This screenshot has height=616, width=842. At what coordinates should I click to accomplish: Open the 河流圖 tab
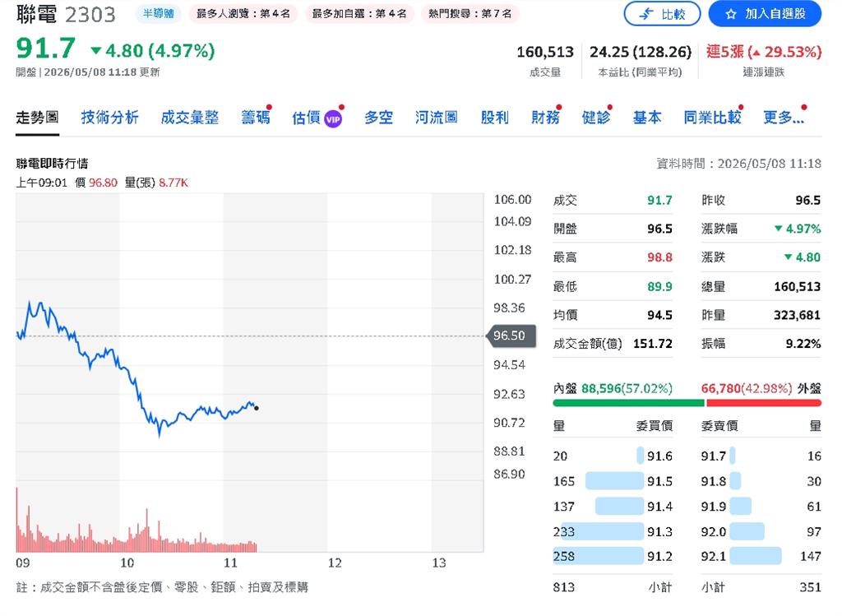[x=436, y=117]
